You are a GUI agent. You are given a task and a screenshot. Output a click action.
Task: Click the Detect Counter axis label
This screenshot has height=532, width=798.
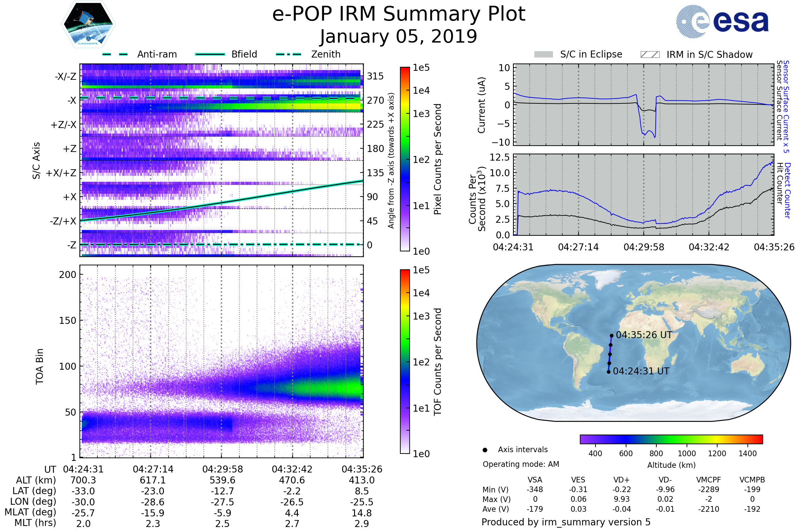[x=787, y=191]
